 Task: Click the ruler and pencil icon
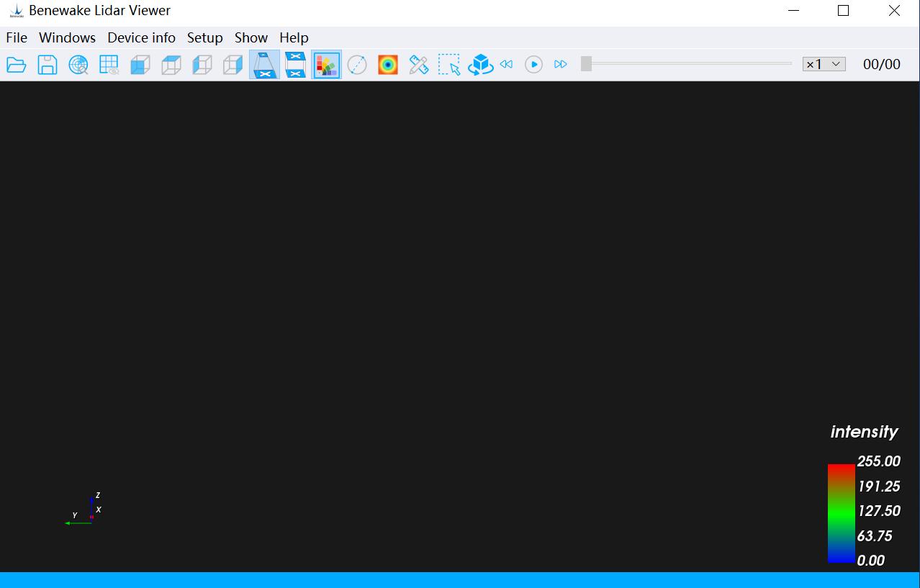419,65
